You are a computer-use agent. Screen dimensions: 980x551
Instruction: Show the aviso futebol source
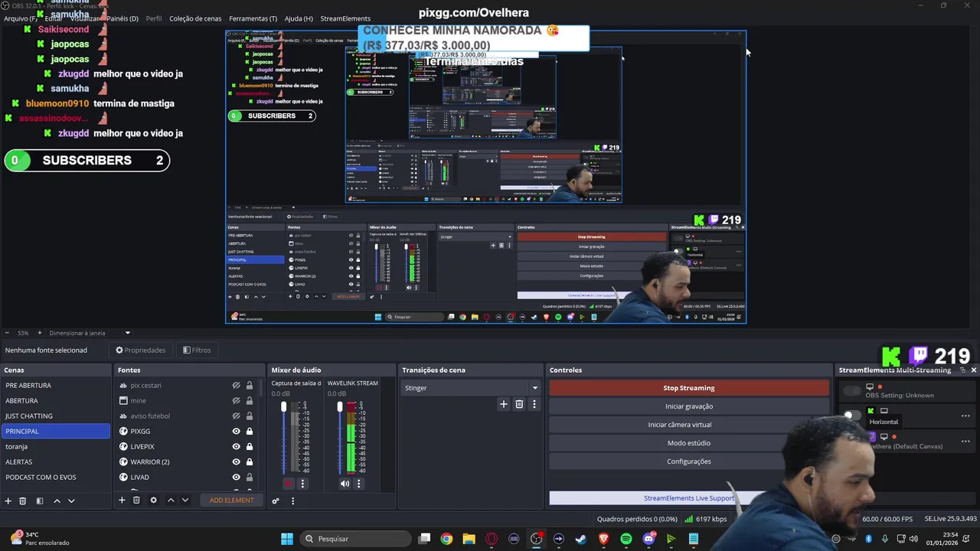click(x=237, y=416)
